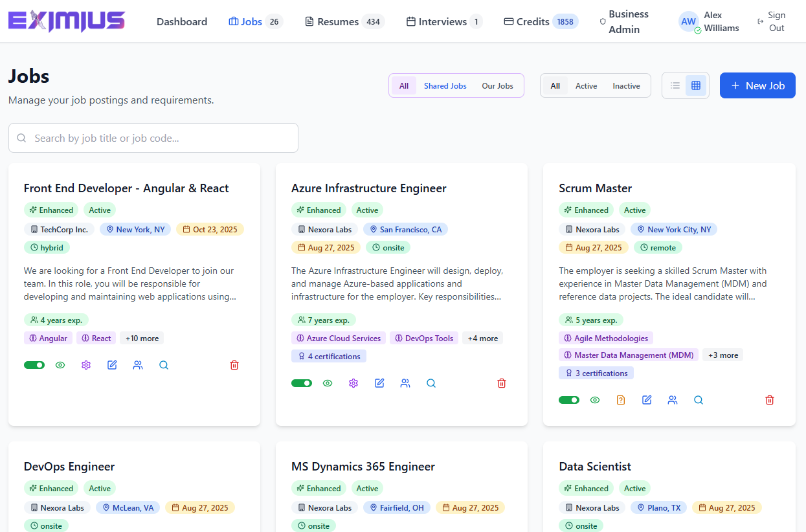Click Sign Out link
The height and width of the screenshot is (532, 806).
[772, 21]
